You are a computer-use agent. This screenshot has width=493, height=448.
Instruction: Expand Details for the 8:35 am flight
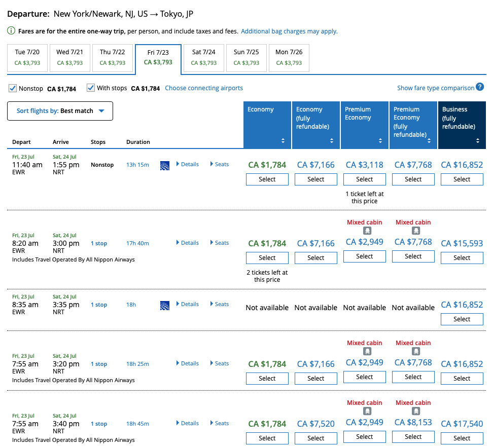point(187,304)
